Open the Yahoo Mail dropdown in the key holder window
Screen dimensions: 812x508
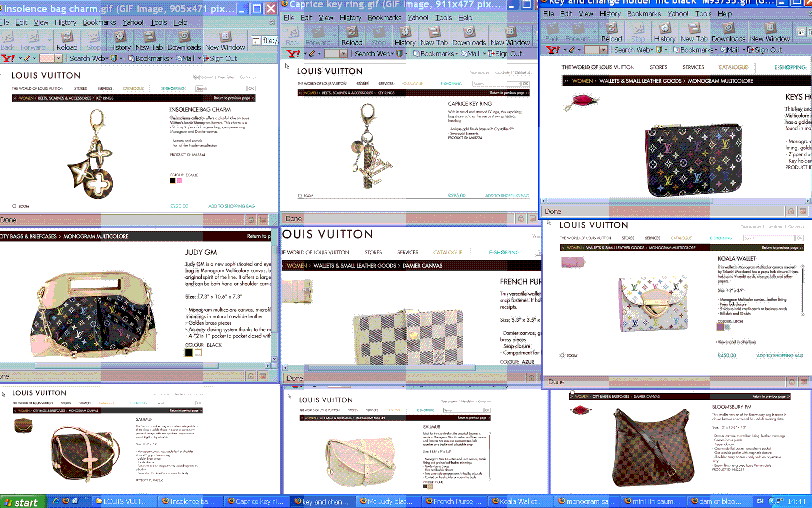point(744,50)
